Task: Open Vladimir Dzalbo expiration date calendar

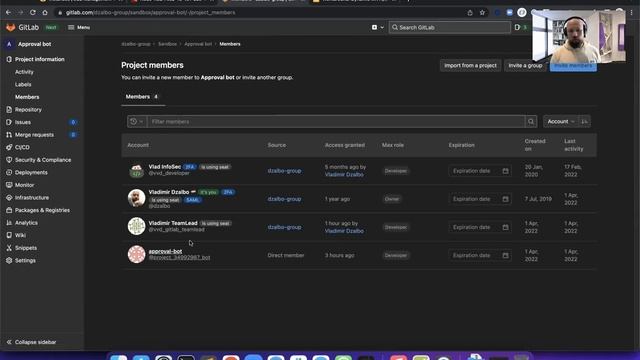Action: pyautogui.click(x=505, y=199)
